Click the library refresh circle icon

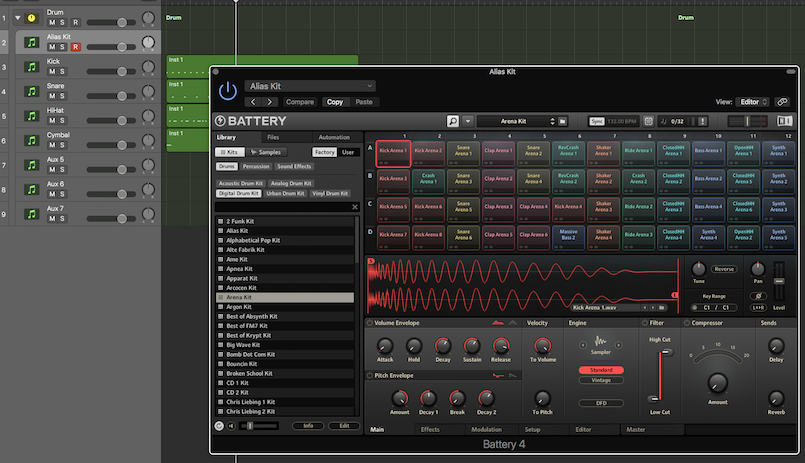[219, 426]
